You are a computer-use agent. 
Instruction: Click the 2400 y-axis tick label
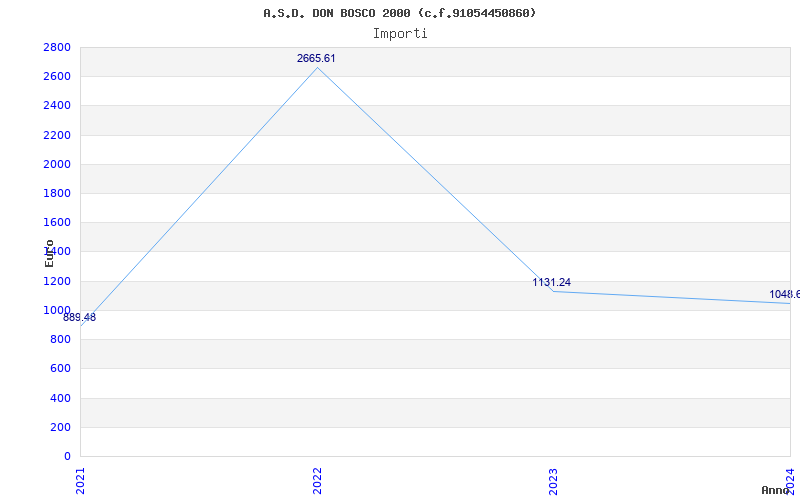tap(57, 106)
